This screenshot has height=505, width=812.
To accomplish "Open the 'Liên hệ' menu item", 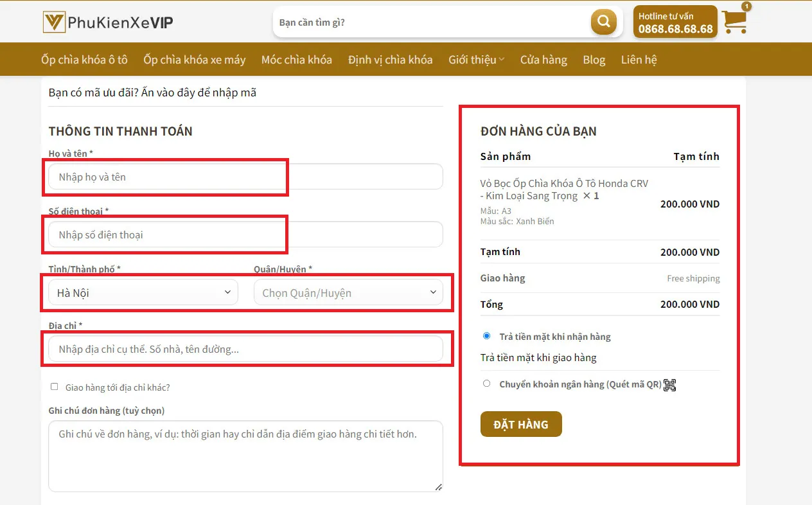I will click(639, 60).
